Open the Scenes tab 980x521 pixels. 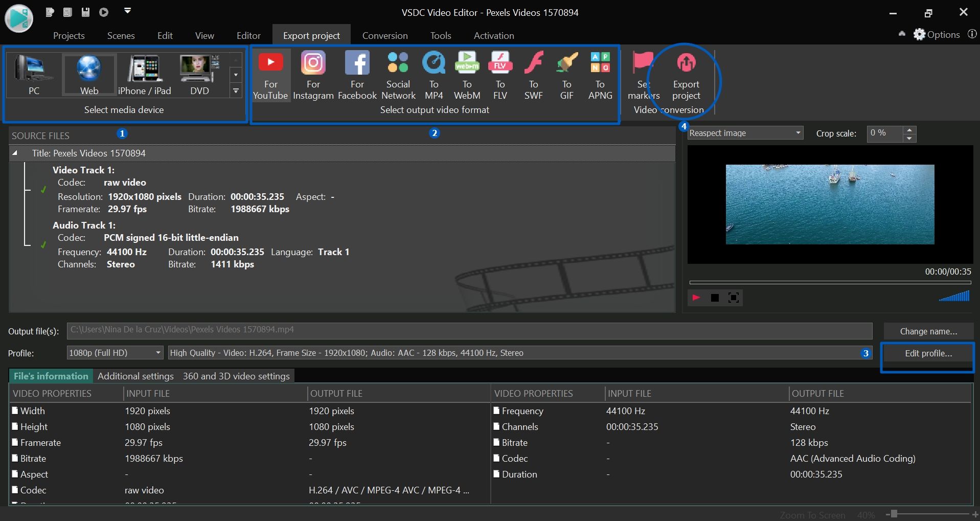[121, 35]
